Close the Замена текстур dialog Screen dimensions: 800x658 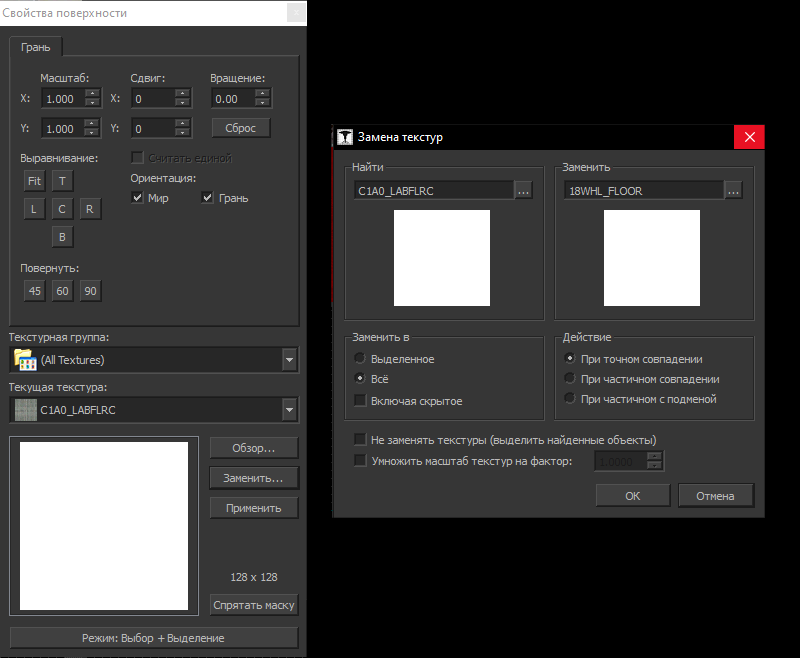[749, 137]
